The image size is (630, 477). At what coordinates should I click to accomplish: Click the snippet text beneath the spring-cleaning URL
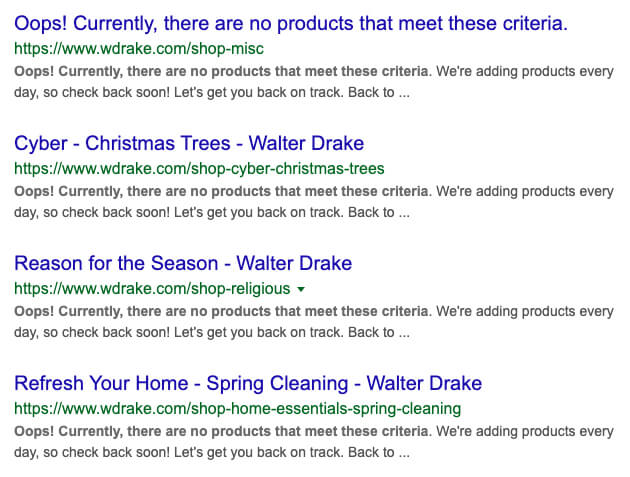pyautogui.click(x=314, y=442)
